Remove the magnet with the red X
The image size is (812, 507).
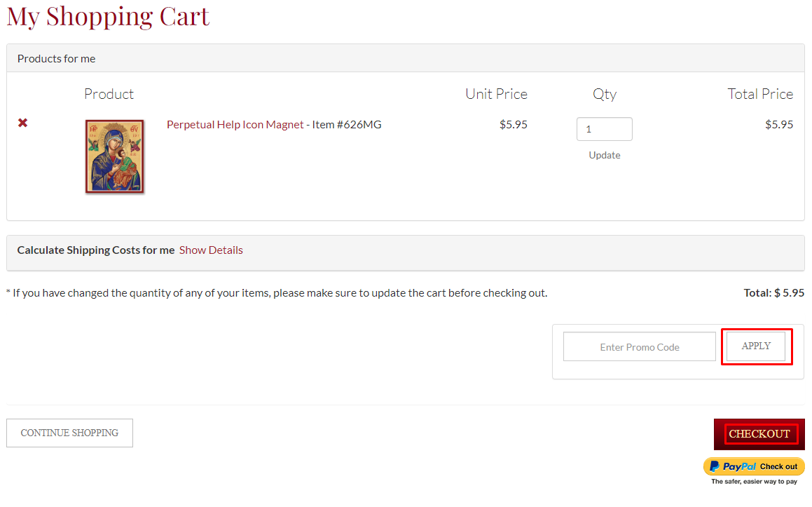[22, 123]
